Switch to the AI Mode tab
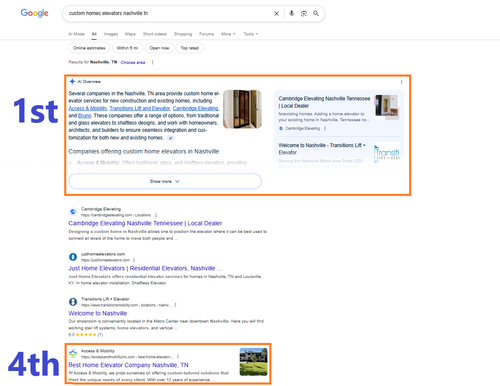Viewport: 500px width, 386px height. [76, 34]
